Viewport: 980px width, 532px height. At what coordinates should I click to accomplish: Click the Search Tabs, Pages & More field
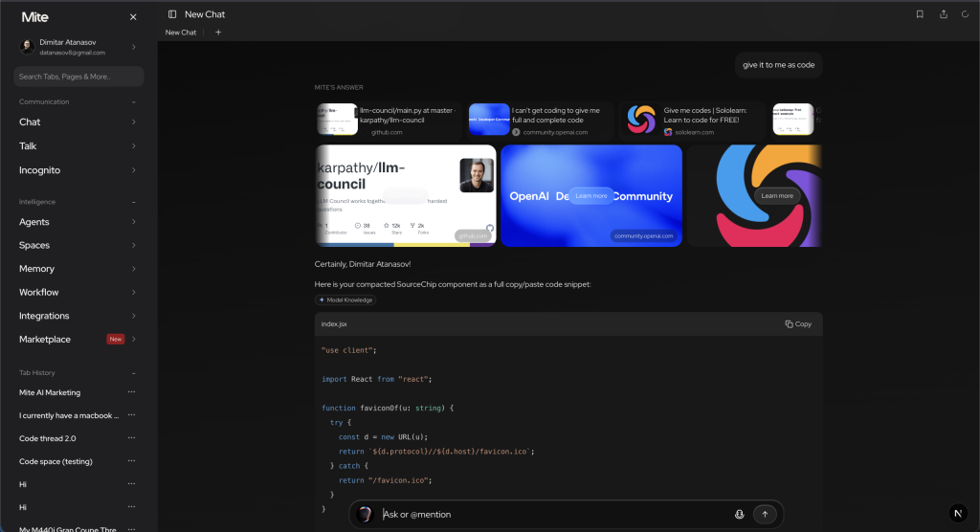(78, 77)
